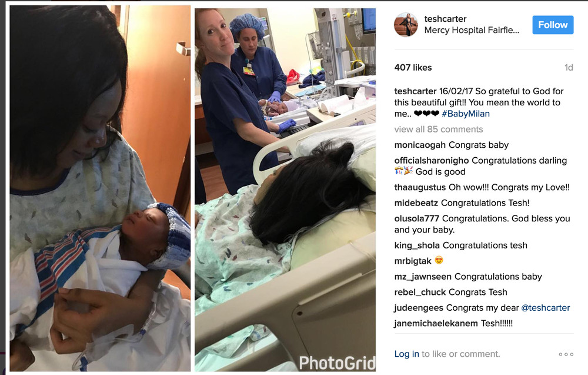Open thaaugustus commenter profile
The image size is (588, 375).
pos(420,187)
